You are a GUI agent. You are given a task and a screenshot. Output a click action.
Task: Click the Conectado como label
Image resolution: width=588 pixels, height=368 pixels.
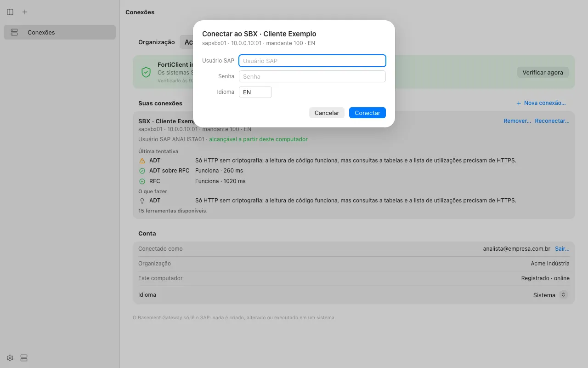tap(160, 249)
